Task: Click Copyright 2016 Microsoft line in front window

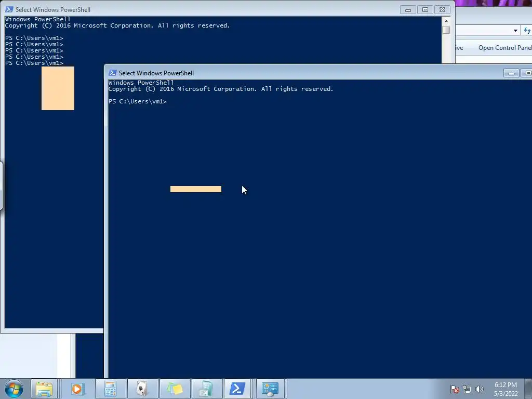Action: pyautogui.click(x=220, y=89)
